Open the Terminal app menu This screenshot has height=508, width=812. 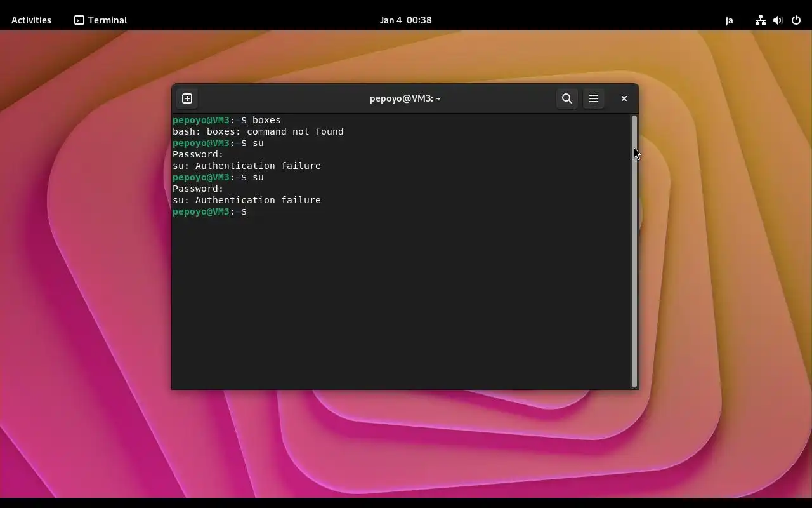pos(101,20)
